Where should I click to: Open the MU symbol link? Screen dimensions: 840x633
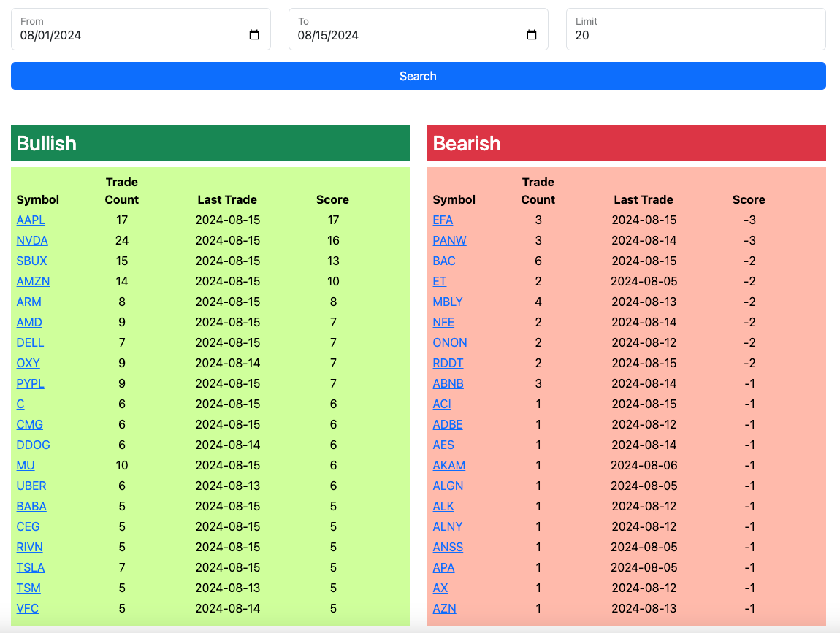26,465
